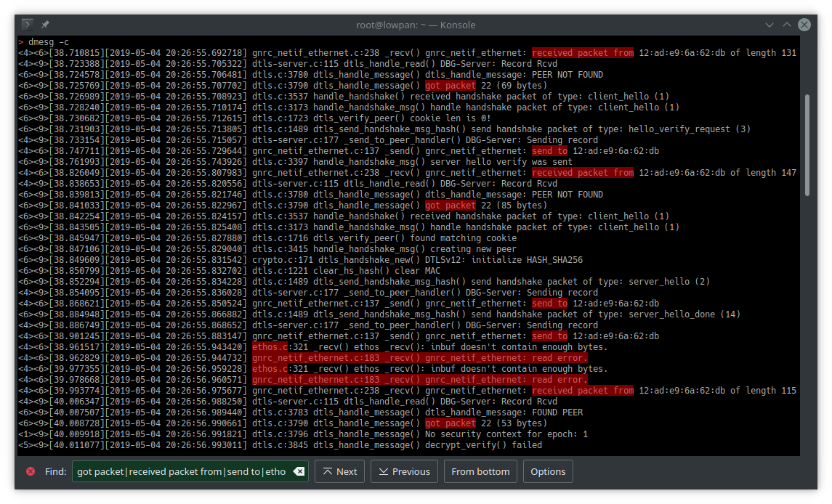The height and width of the screenshot is (504, 832).
Task: Jump to next match with Next button
Action: (x=339, y=471)
